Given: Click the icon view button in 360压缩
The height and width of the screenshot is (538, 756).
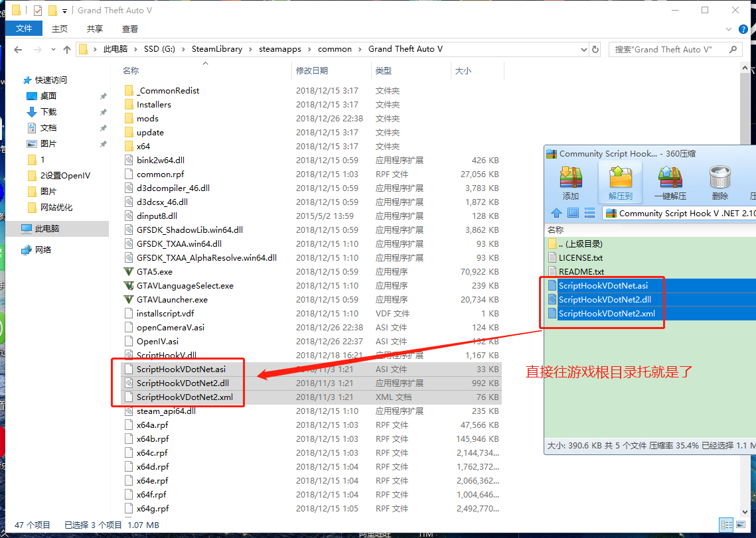Looking at the screenshot, I should pyautogui.click(x=573, y=212).
